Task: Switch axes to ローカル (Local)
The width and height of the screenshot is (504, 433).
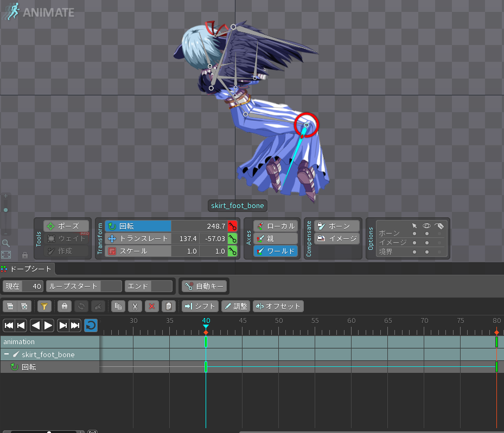Action: click(276, 226)
